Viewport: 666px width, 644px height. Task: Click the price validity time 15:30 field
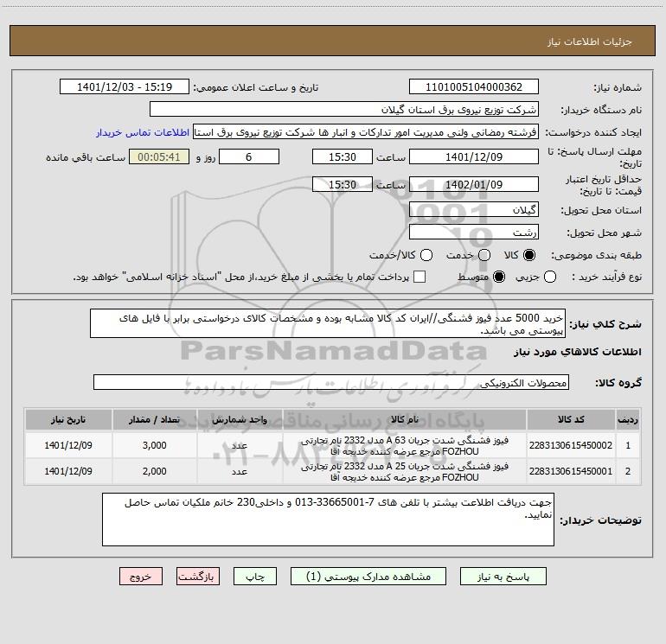(x=343, y=184)
